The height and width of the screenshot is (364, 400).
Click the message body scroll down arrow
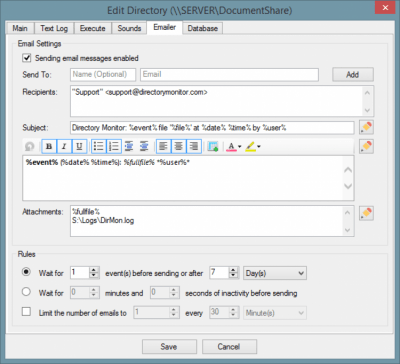click(348, 186)
